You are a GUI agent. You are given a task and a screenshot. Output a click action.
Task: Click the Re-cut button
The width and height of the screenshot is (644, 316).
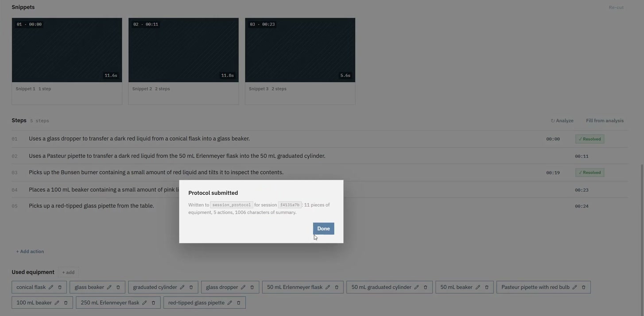pyautogui.click(x=616, y=8)
